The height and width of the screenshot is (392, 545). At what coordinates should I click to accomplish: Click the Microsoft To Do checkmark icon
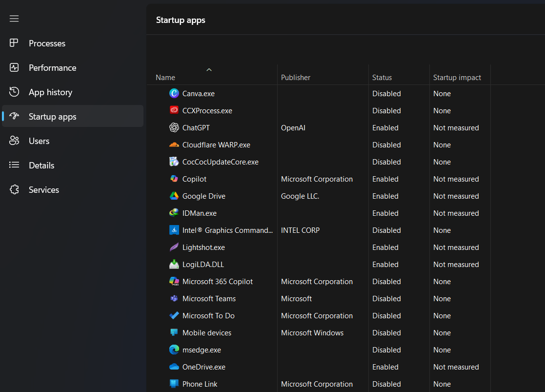[174, 315]
